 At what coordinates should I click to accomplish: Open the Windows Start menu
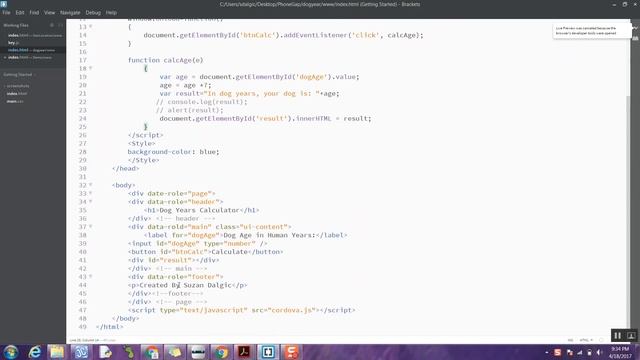click(x=11, y=352)
